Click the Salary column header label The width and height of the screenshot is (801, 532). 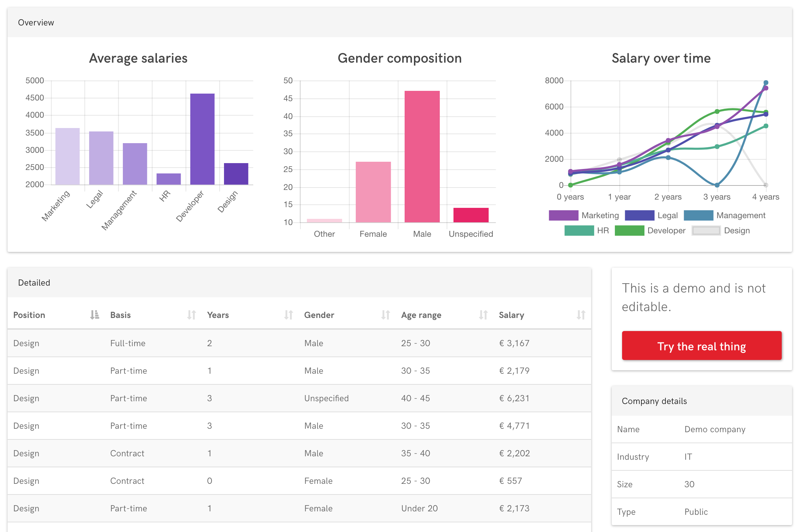511,315
